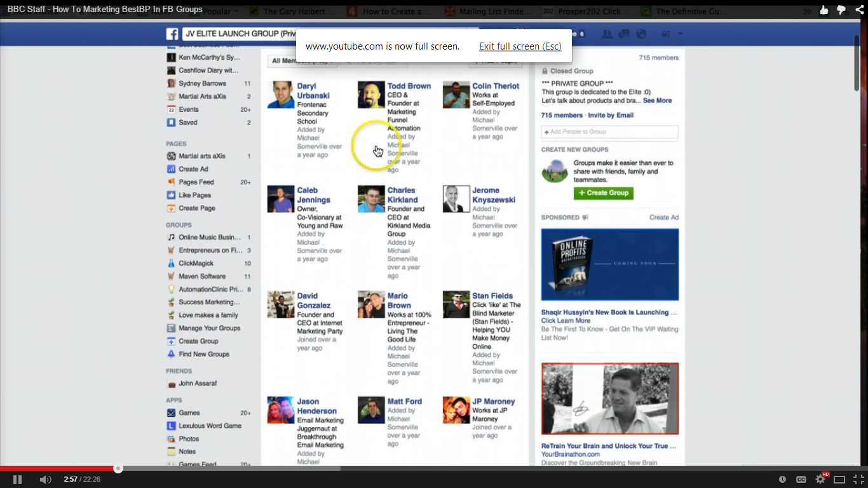
Task: Open Facebook friend requests icon
Action: (x=607, y=34)
